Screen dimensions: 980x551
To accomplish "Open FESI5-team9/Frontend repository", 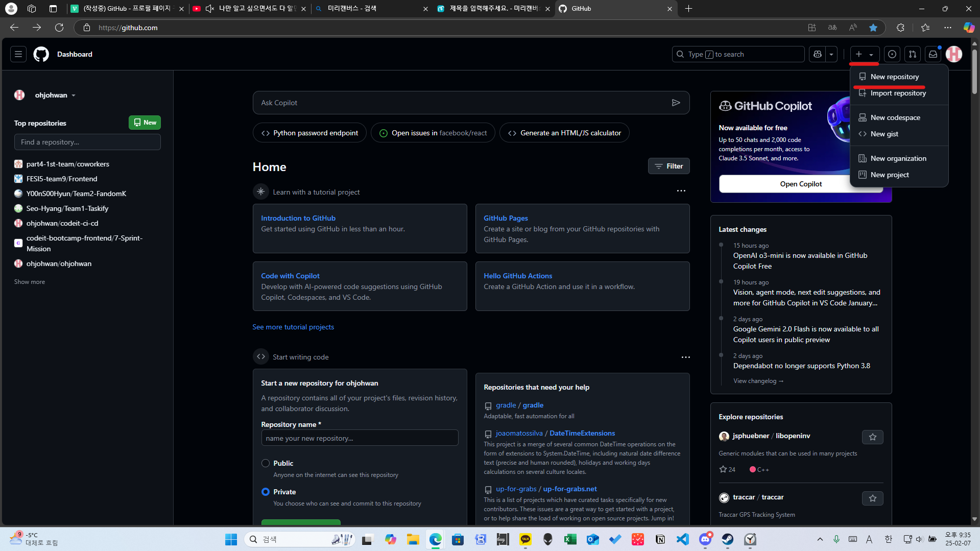I will [61, 179].
